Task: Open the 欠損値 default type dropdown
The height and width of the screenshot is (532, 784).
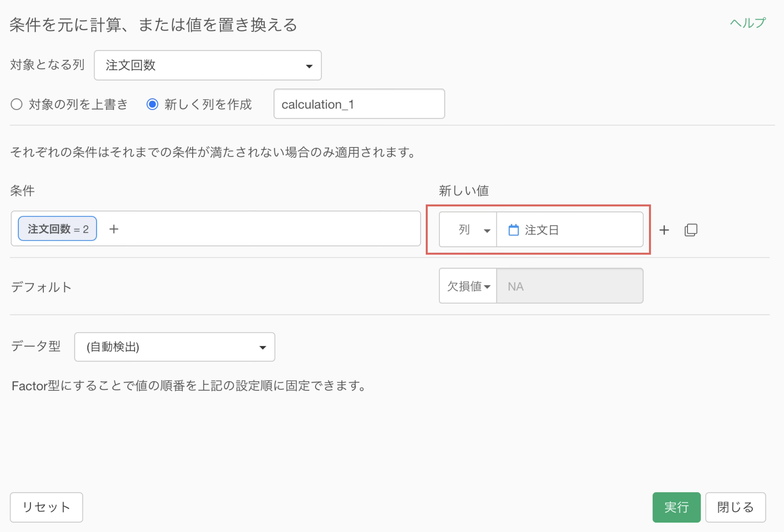Action: 468,286
